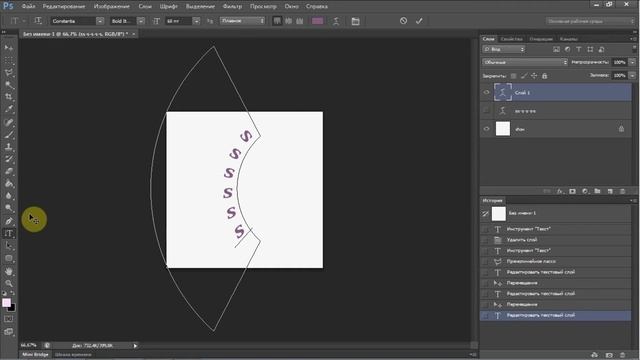This screenshot has width=640, height=360.
Task: Toggle lock image pixels
Action: click(x=524, y=76)
